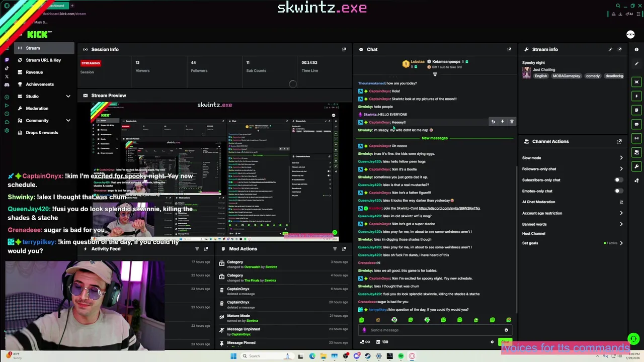644x362 pixels.
Task: Pop out the Session Info panel
Action: 344,49
